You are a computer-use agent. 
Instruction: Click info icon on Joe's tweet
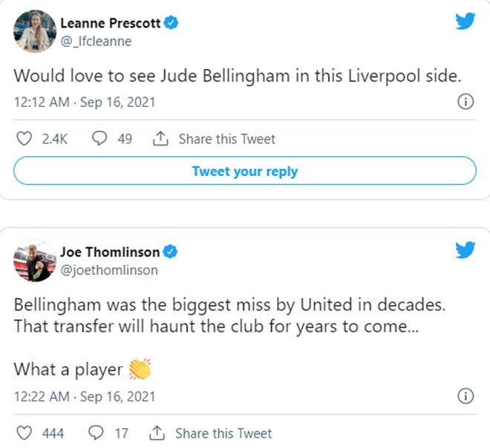[465, 395]
